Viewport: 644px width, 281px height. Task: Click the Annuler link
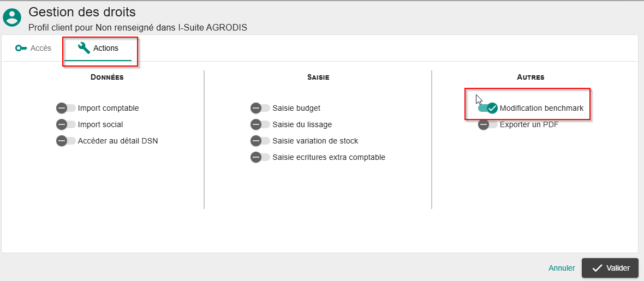click(x=562, y=268)
